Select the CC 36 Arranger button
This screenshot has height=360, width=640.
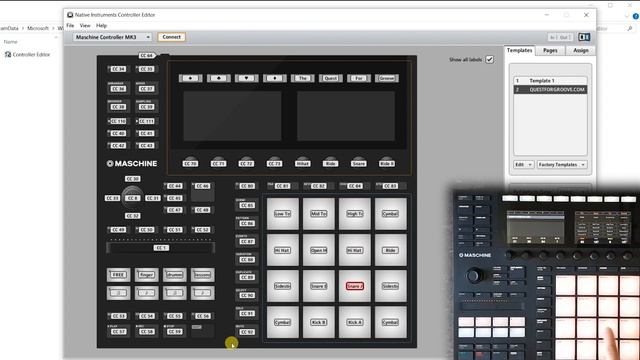118,88
